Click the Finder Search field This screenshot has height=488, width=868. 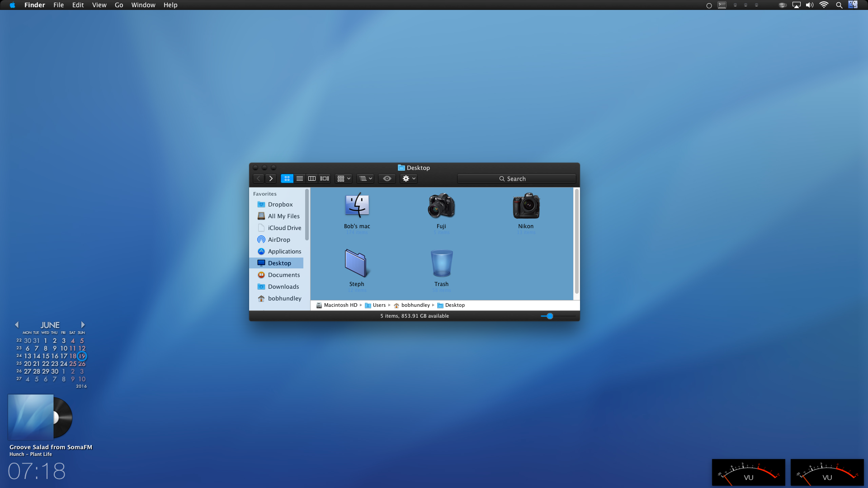coord(516,178)
